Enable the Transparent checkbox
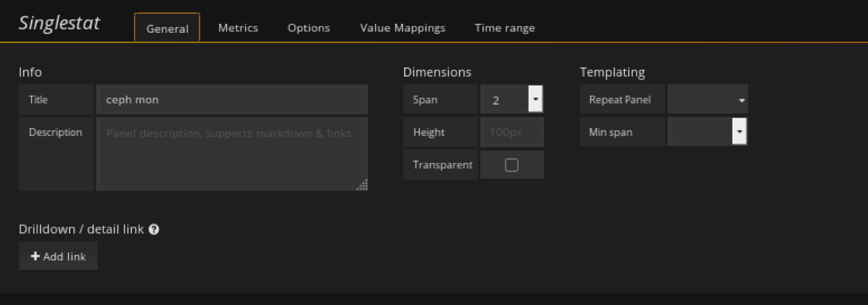This screenshot has height=305, width=868. pyautogui.click(x=511, y=165)
